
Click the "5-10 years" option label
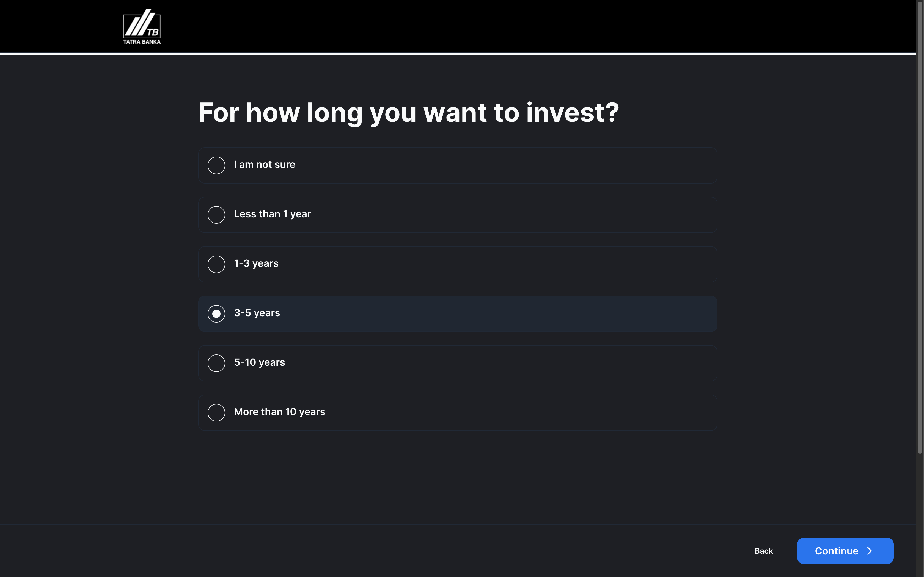pos(259,362)
